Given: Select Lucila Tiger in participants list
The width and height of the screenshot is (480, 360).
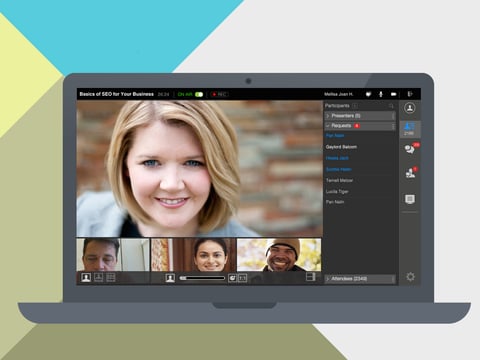Looking at the screenshot, I should (x=337, y=191).
